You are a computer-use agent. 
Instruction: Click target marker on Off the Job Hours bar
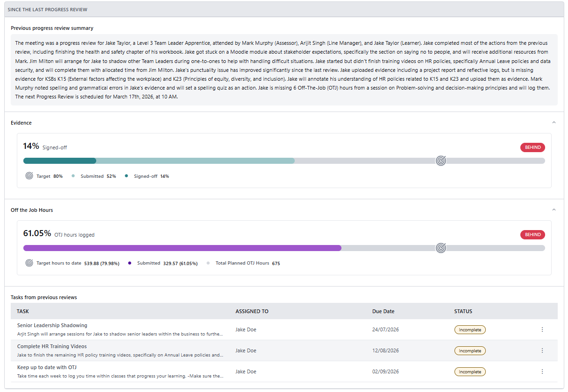(x=441, y=248)
